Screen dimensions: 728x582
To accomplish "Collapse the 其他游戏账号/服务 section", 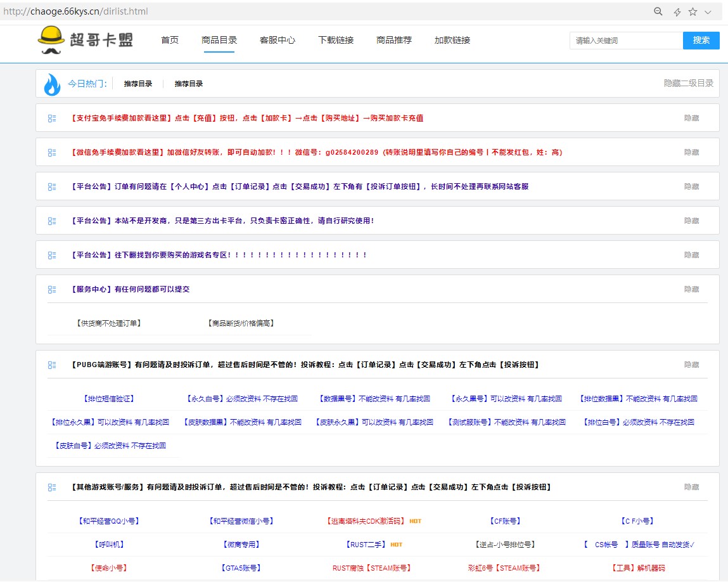I will [x=691, y=488].
